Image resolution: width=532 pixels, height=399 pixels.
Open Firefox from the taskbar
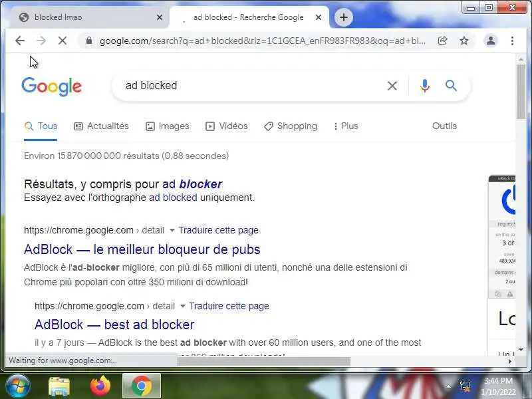pyautogui.click(x=100, y=386)
